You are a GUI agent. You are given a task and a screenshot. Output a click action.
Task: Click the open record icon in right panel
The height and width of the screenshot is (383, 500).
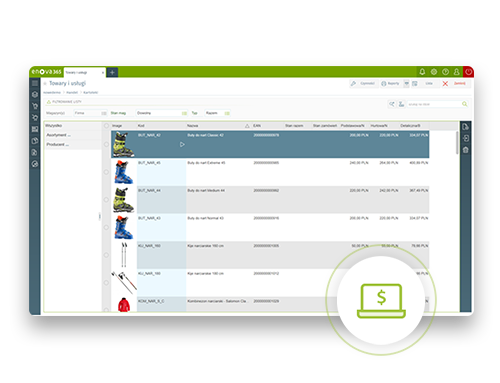466,138
